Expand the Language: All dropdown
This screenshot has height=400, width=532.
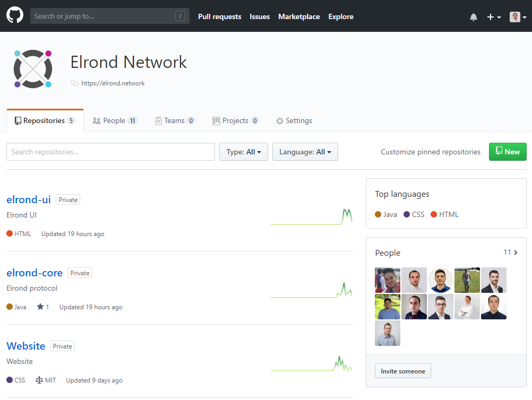(305, 152)
